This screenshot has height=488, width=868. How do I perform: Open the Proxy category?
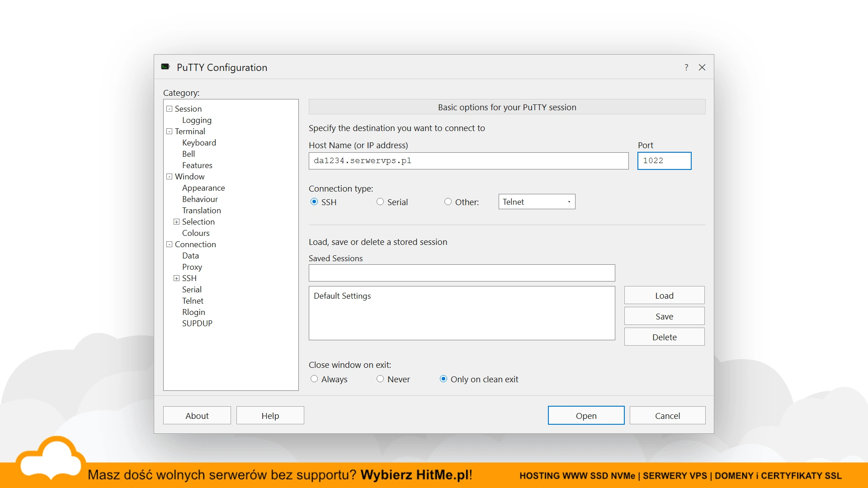192,267
